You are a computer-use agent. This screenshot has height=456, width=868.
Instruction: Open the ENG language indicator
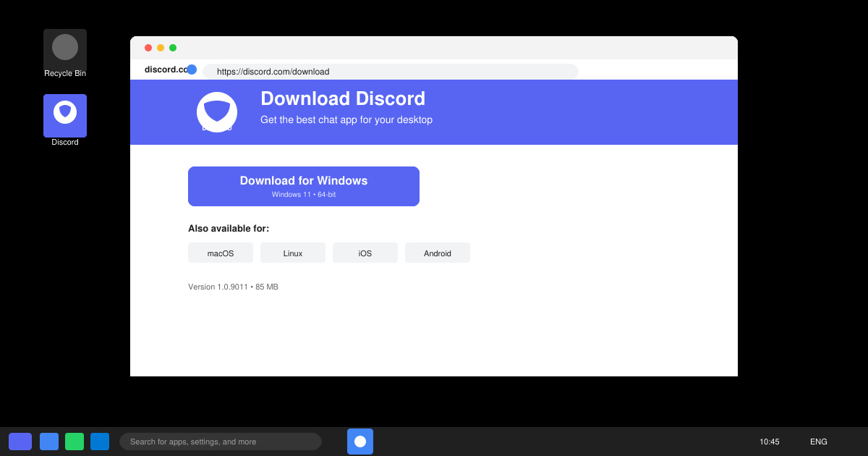pyautogui.click(x=819, y=442)
